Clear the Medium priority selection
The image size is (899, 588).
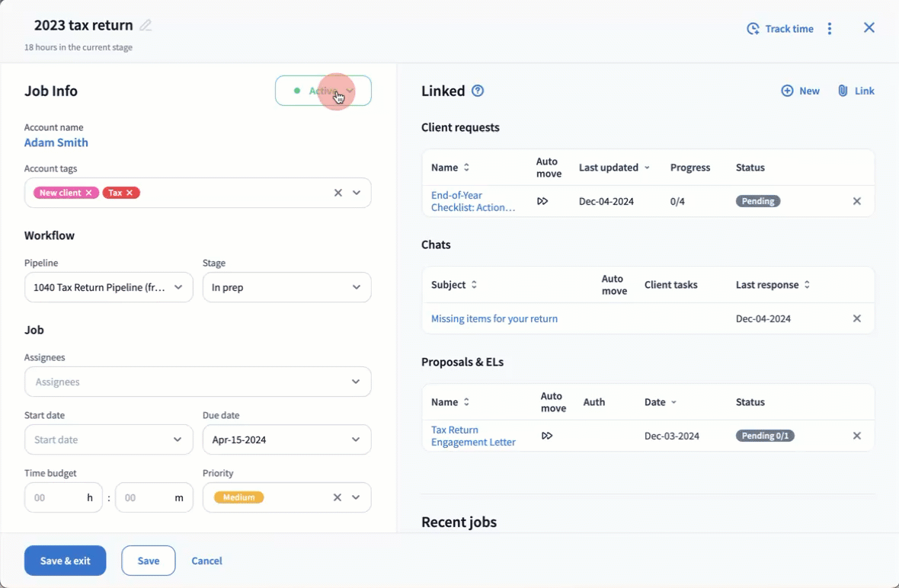[338, 497]
